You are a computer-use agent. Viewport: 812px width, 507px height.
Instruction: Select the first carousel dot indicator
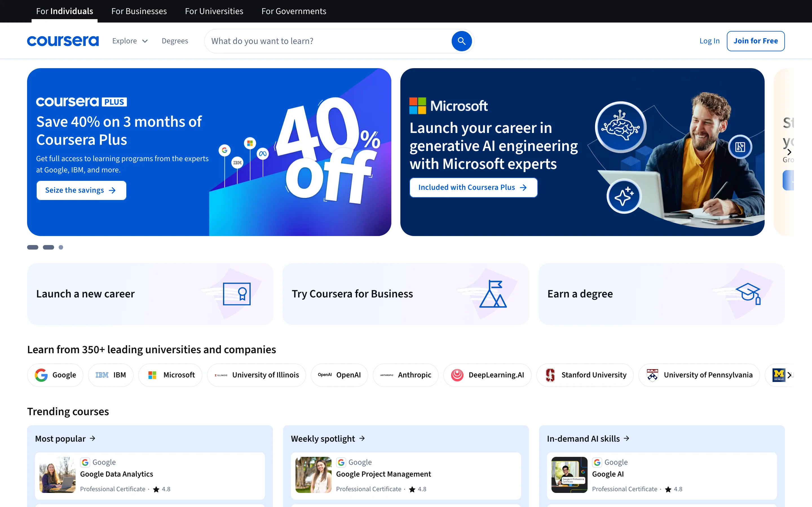[x=32, y=247]
